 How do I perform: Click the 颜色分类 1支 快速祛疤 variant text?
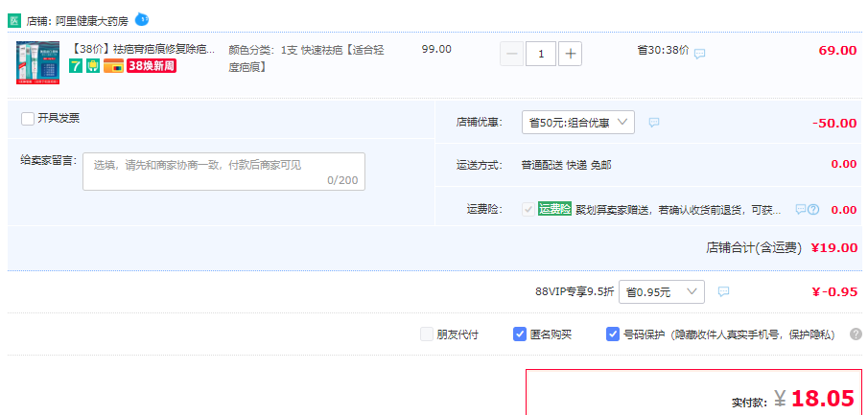pos(307,58)
